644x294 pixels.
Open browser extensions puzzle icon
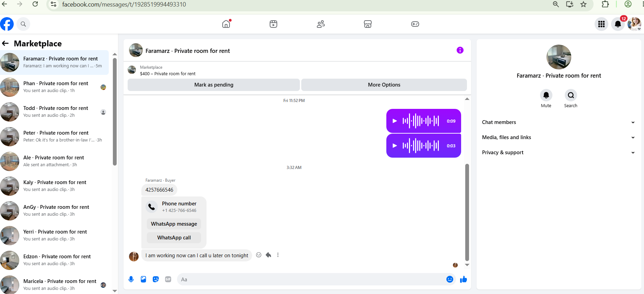[x=605, y=4]
